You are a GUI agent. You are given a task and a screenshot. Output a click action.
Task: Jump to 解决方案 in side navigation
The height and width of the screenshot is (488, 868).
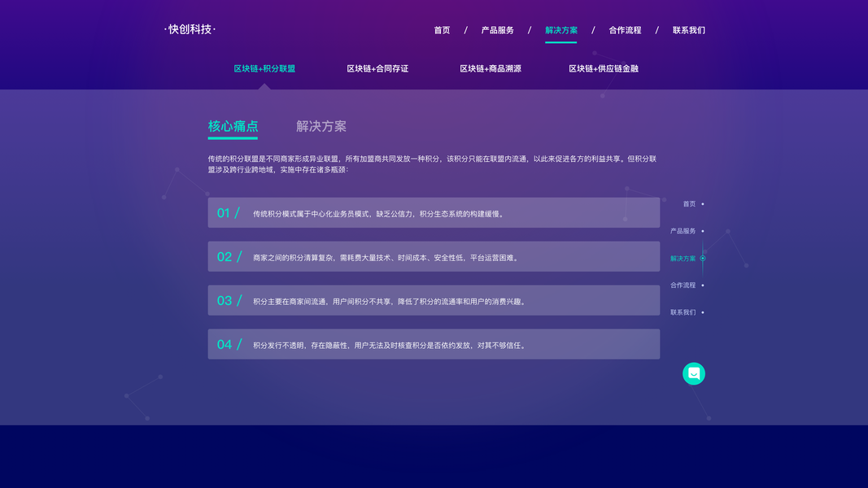[x=683, y=259]
